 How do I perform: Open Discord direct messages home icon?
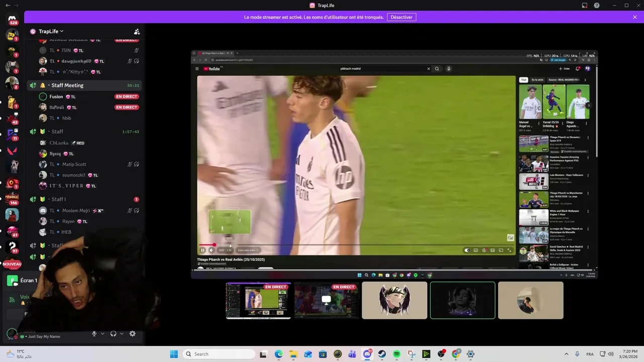12,19
